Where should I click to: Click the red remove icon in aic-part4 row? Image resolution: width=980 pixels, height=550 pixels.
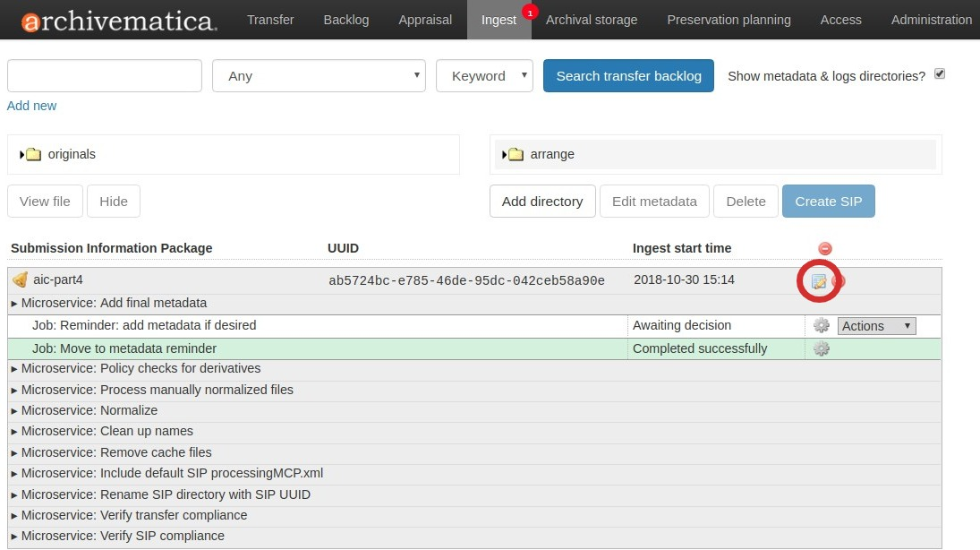coord(839,282)
